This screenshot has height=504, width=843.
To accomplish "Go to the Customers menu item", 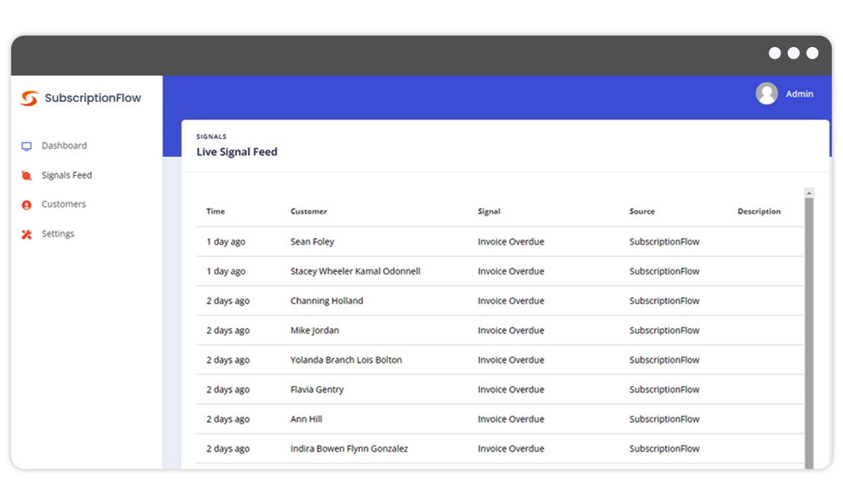I will [x=64, y=204].
